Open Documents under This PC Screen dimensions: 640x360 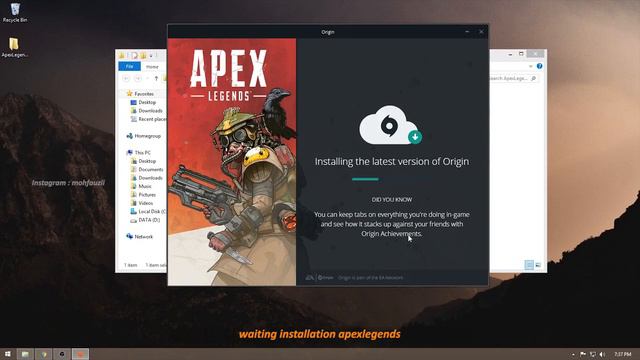pyautogui.click(x=147, y=169)
